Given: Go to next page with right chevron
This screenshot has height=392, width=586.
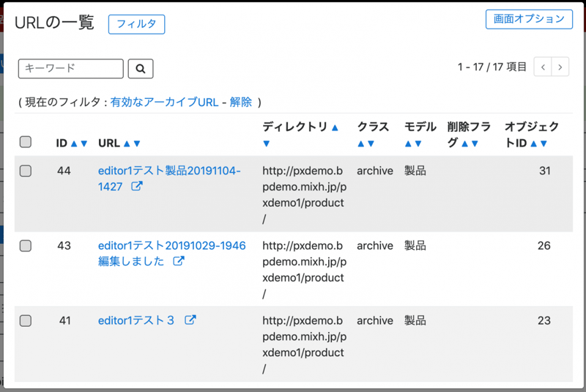Looking at the screenshot, I should tap(560, 67).
